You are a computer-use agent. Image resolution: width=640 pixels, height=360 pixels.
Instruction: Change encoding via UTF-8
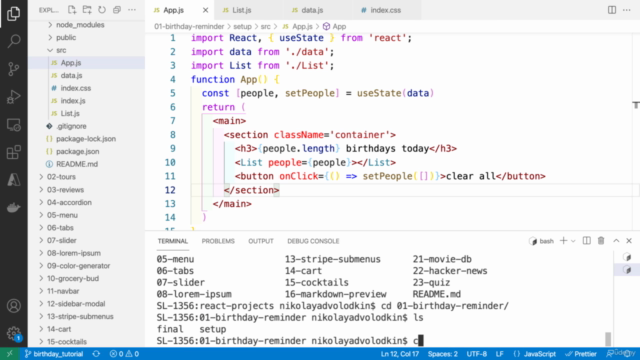[x=476, y=354]
